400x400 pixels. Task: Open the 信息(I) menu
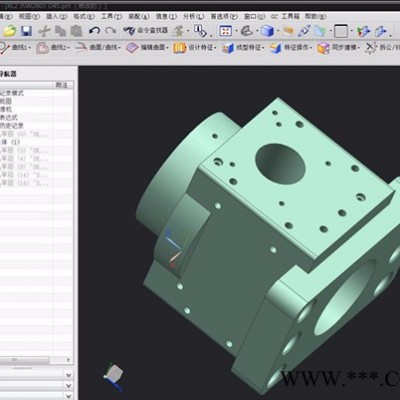click(x=166, y=16)
